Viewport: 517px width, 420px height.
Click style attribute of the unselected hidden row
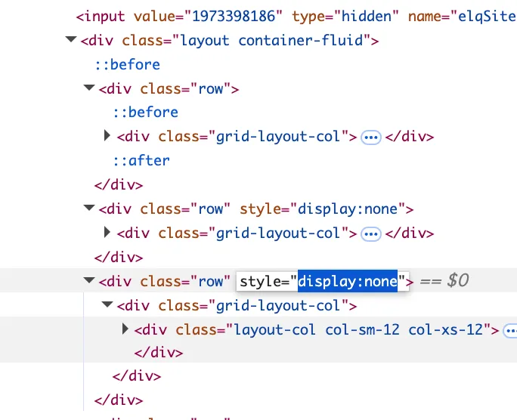click(327, 209)
